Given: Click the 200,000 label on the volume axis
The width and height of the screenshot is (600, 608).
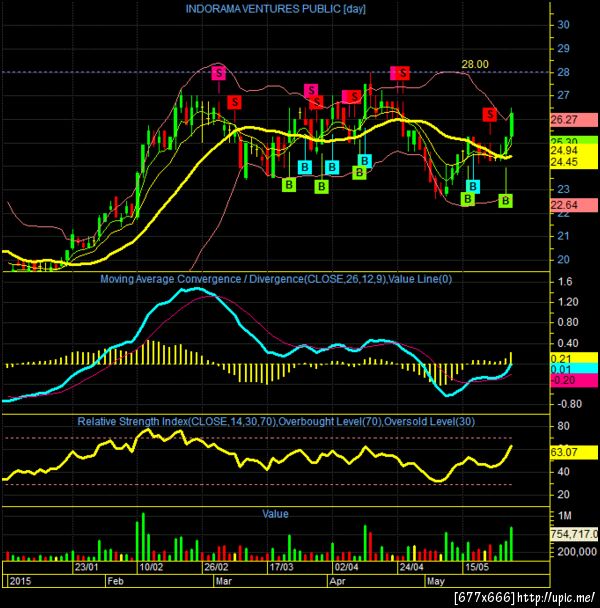Looking at the screenshot, I should (577, 551).
